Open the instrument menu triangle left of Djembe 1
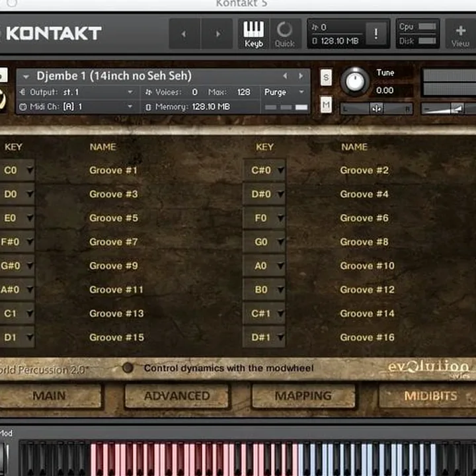476x476 pixels. point(26,77)
